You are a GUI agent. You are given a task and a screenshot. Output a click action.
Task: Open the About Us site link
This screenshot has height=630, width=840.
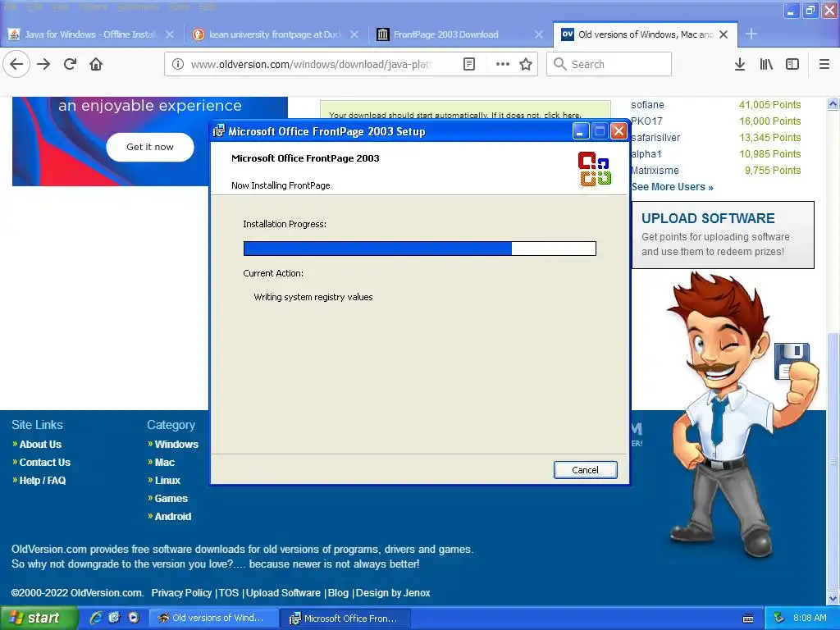coord(40,444)
